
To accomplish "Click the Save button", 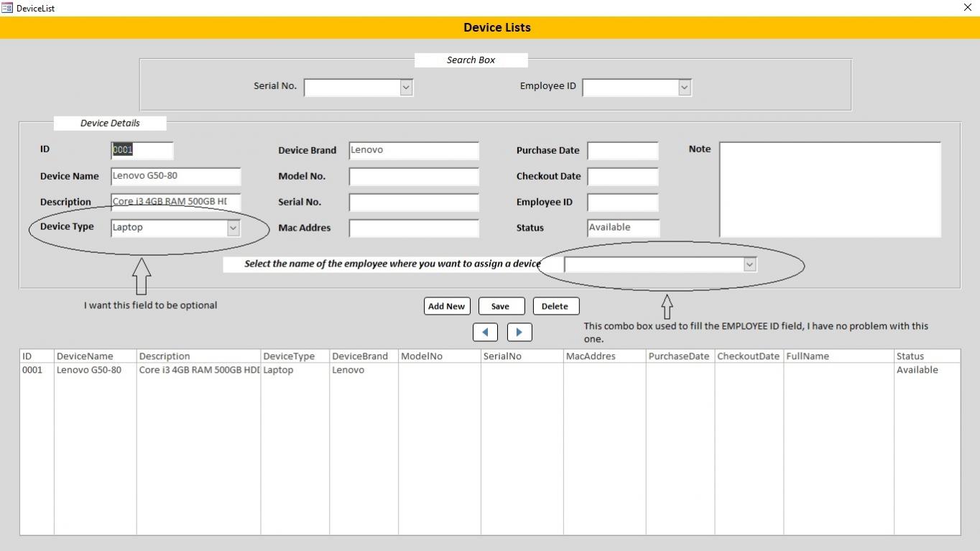I will [x=501, y=306].
